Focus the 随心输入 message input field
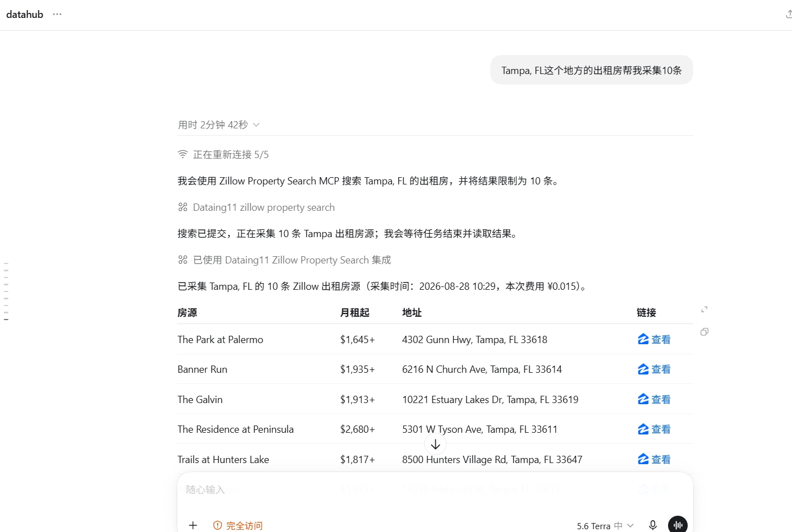This screenshot has height=532, width=792. 435,490
